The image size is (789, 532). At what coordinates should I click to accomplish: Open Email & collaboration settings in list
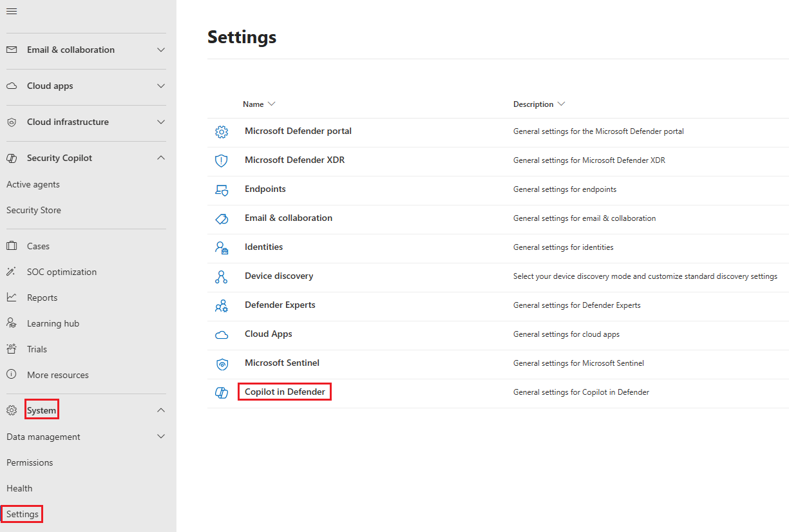click(289, 218)
